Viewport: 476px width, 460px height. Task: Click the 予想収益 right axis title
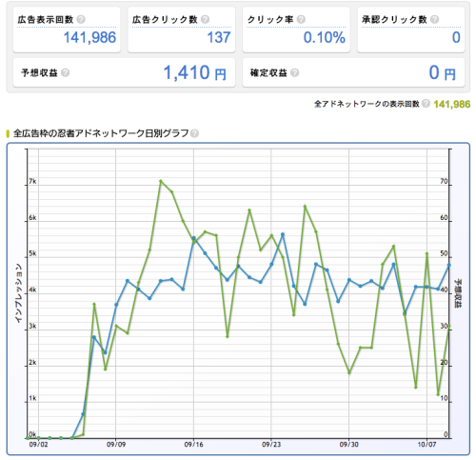pyautogui.click(x=458, y=293)
